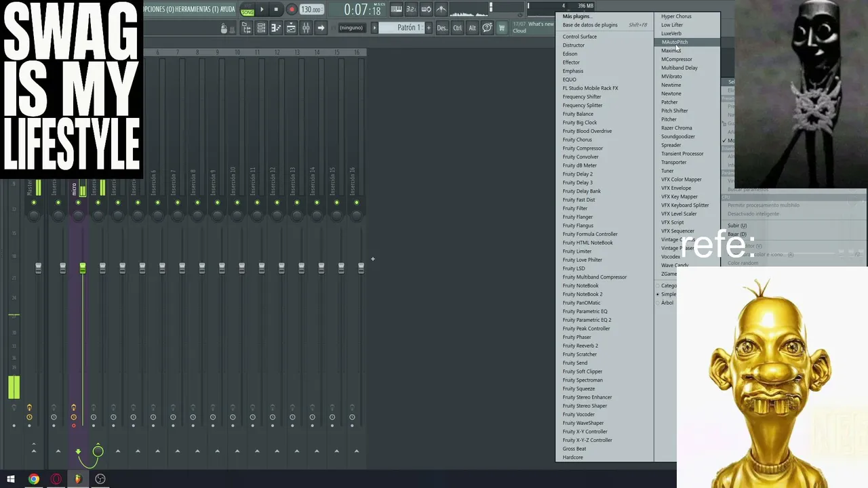Click the 'micro' track pan knob

pyautogui.click(x=78, y=215)
